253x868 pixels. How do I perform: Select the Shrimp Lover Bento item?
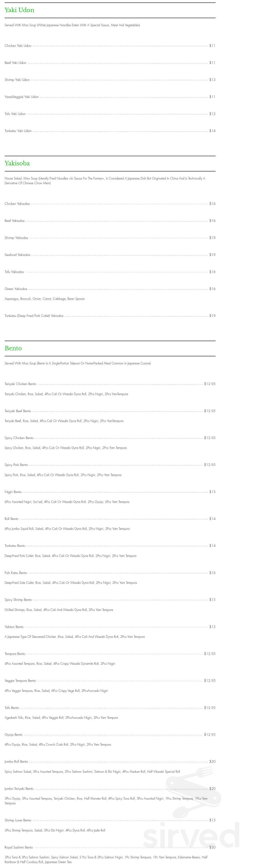(x=18, y=820)
